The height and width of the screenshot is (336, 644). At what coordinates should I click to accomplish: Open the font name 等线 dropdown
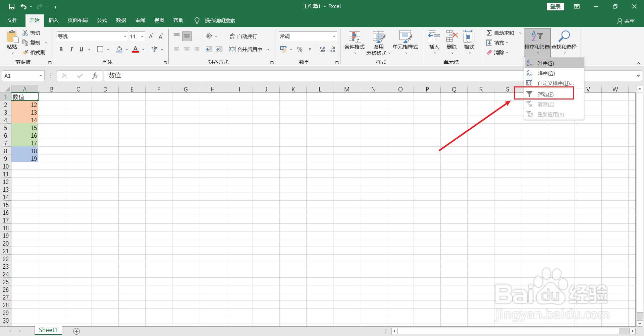[125, 36]
